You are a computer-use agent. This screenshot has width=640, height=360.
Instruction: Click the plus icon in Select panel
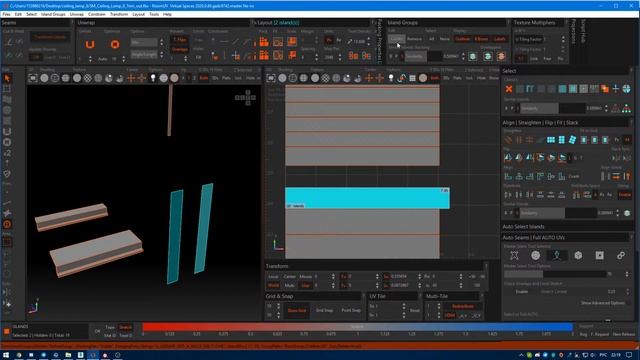point(616,89)
